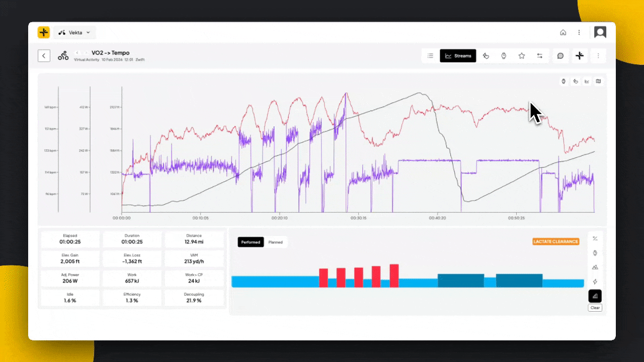This screenshot has height=362, width=644.
Task: Toggle the line chart icon above the chart
Action: tap(587, 81)
